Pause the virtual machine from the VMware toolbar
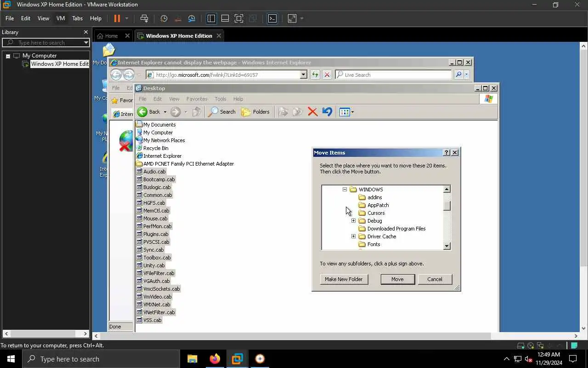Screen dimensions: 588x368 117,18
